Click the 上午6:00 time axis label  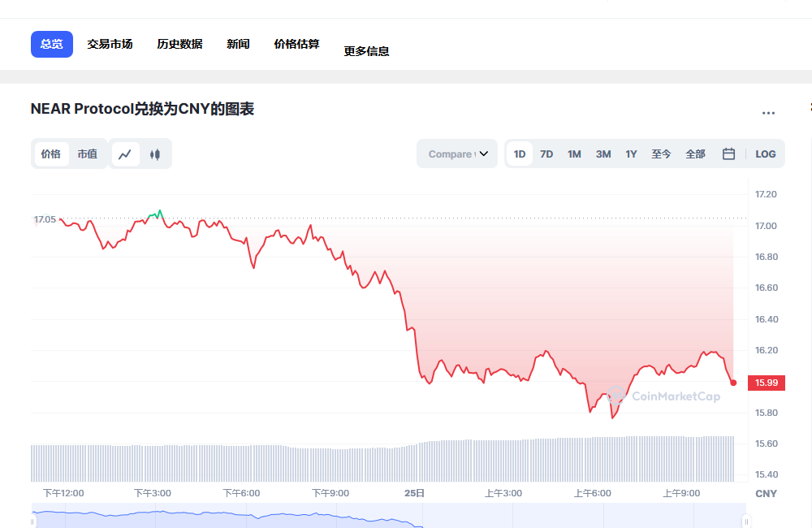(593, 493)
